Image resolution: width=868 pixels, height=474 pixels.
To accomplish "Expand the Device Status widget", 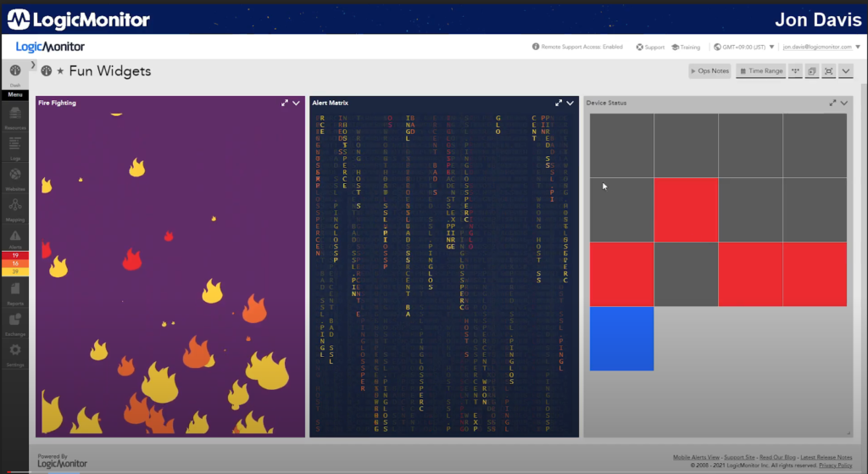I will [832, 103].
